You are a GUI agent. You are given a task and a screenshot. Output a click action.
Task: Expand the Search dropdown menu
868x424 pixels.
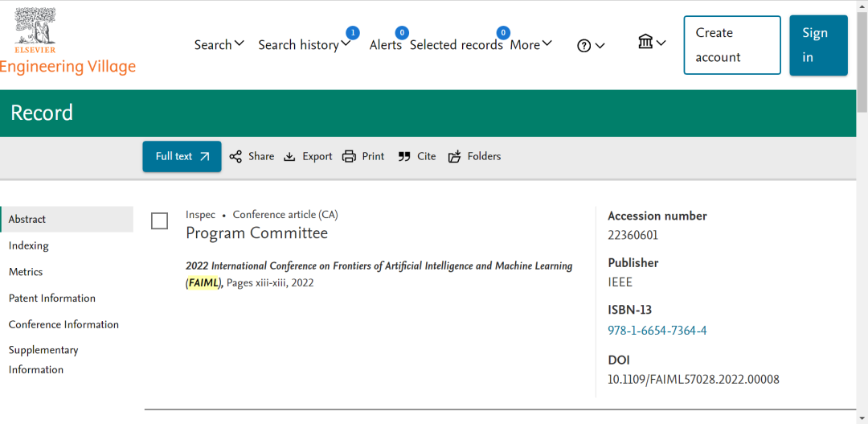pyautogui.click(x=219, y=45)
